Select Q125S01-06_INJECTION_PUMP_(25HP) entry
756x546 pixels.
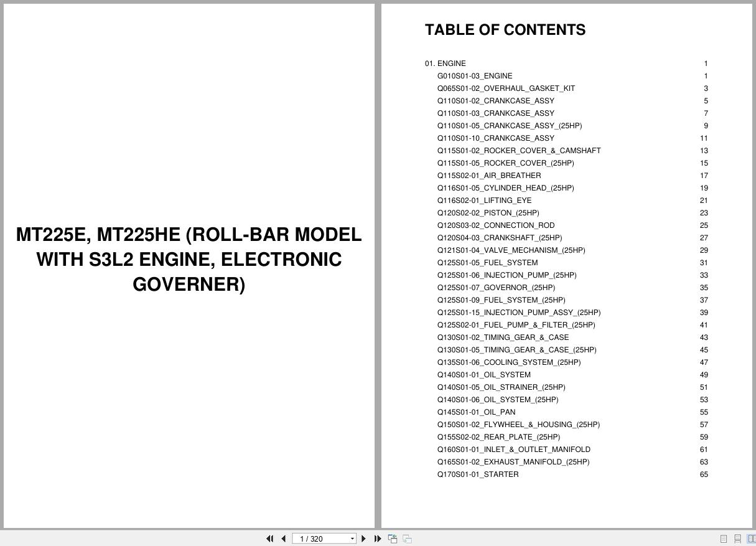[506, 275]
